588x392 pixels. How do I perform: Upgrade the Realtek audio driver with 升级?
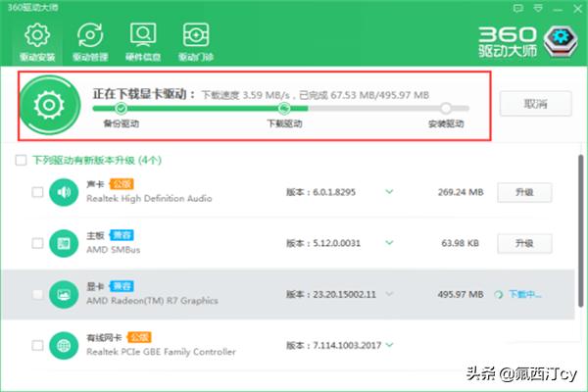(524, 192)
